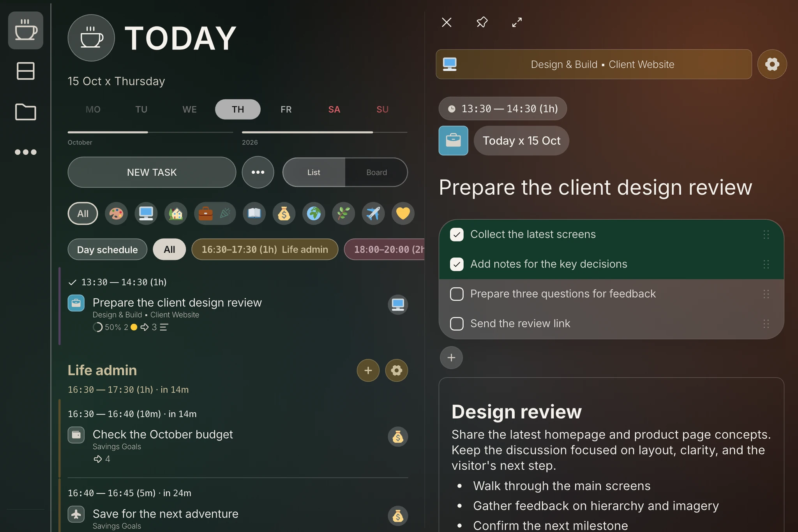Pin the task detail panel
This screenshot has height=532, width=798.
tap(482, 22)
